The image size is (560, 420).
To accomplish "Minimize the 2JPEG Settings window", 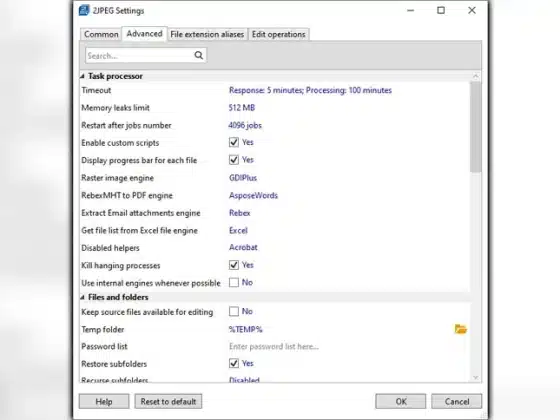I will [410, 10].
